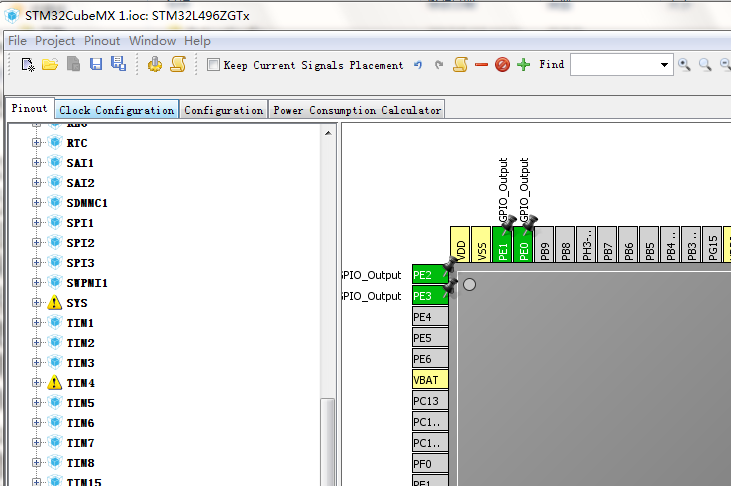731x486 pixels.
Task: Click the gray document import icon
Action: pos(73,64)
